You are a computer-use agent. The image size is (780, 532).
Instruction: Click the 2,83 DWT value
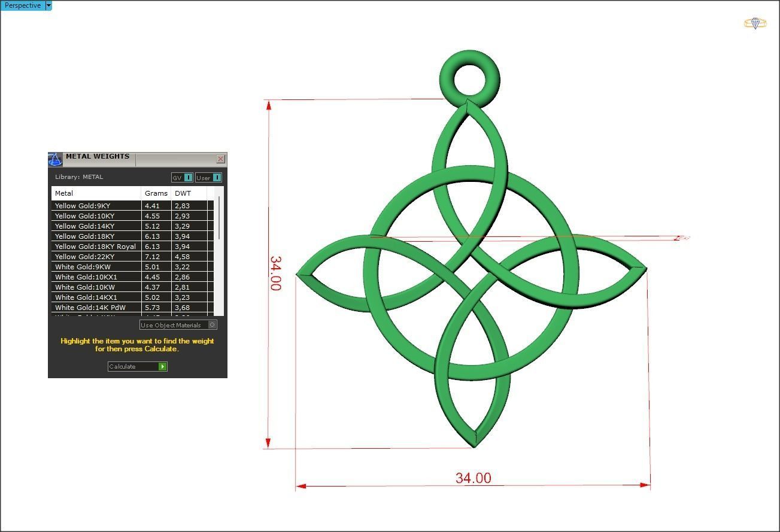[182, 206]
